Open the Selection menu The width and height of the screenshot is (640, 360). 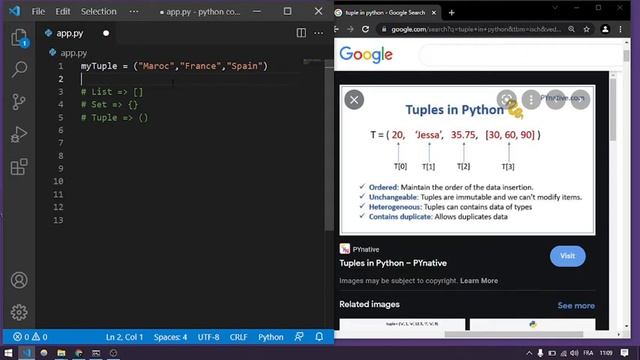click(98, 11)
